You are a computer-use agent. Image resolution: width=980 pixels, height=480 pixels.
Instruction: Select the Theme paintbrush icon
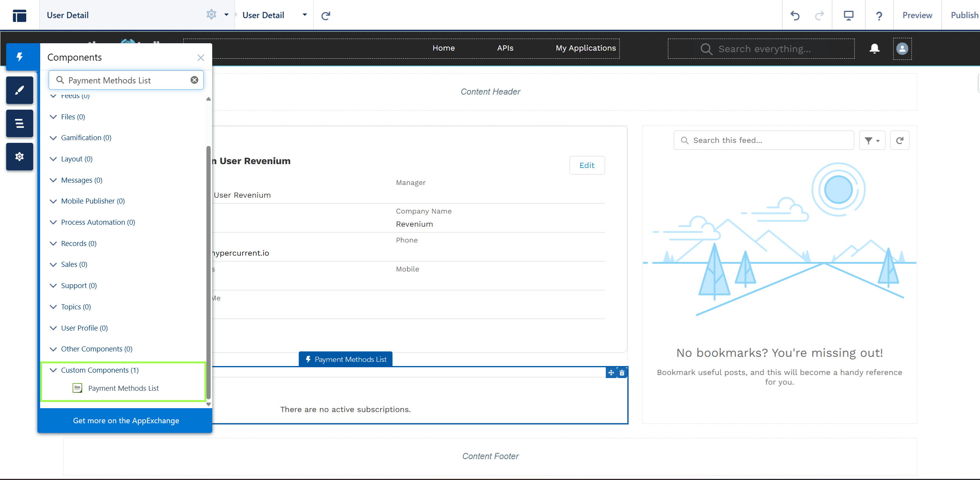tap(20, 90)
